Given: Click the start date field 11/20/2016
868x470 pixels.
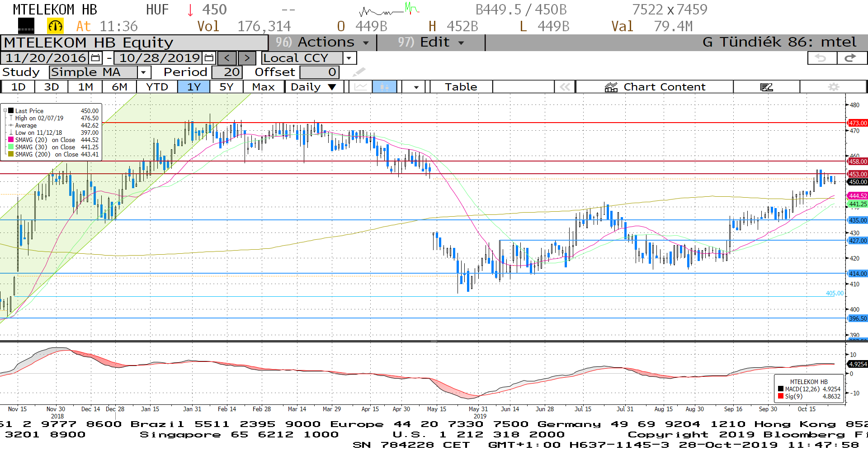Looking at the screenshot, I should click(x=46, y=58).
